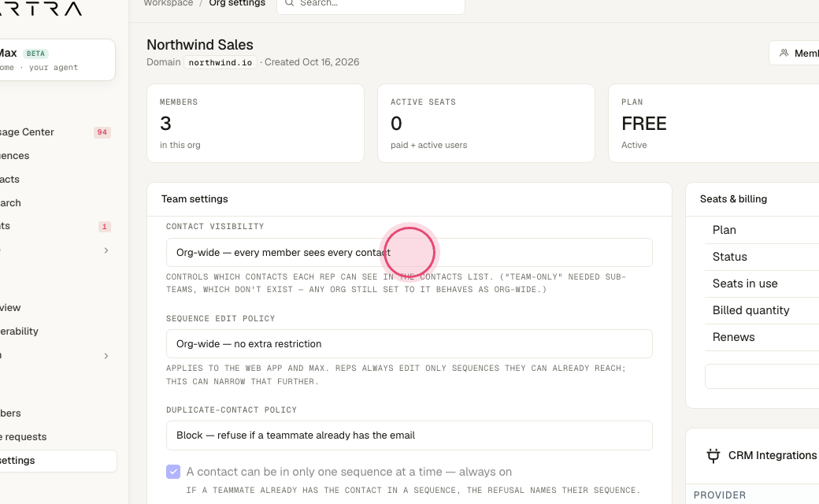Click the Plan row in Seats & billing
The height and width of the screenshot is (504, 819).
point(762,230)
